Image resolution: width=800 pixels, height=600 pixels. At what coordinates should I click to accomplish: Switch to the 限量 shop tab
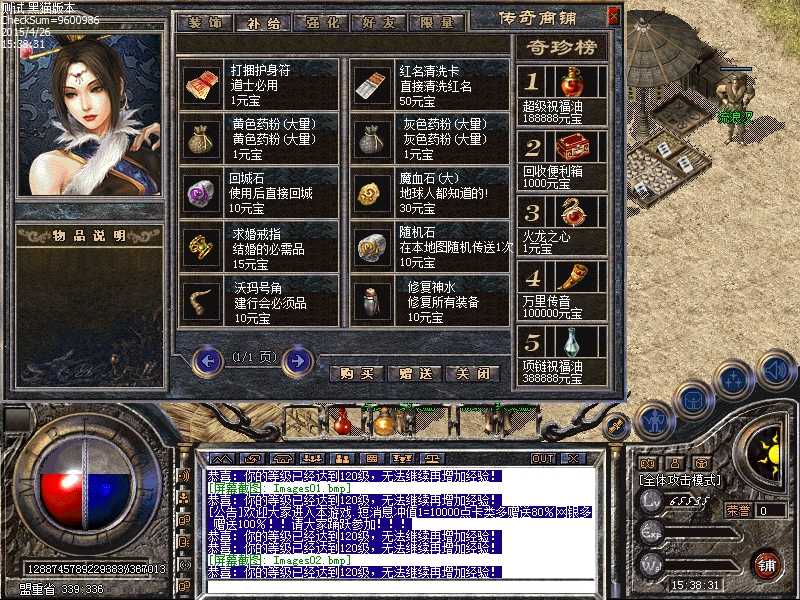(x=437, y=22)
